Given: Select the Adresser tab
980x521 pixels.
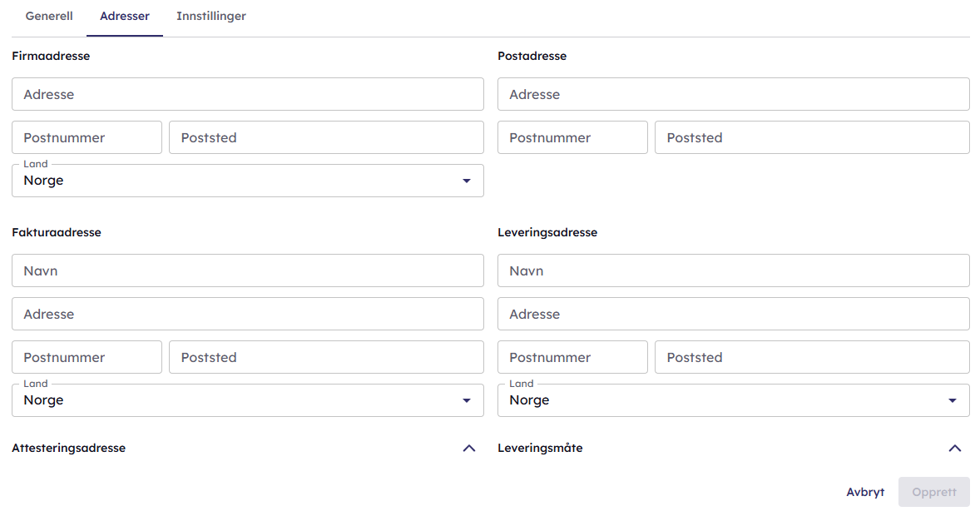Looking at the screenshot, I should (125, 17).
